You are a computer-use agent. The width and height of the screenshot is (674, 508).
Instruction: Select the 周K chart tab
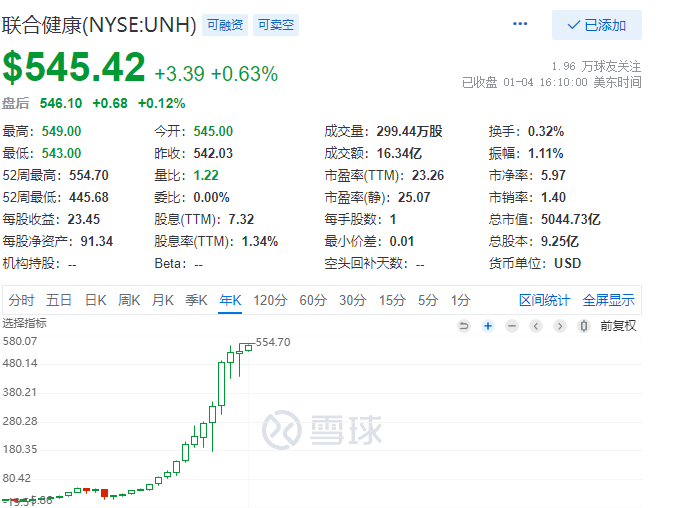[129, 300]
